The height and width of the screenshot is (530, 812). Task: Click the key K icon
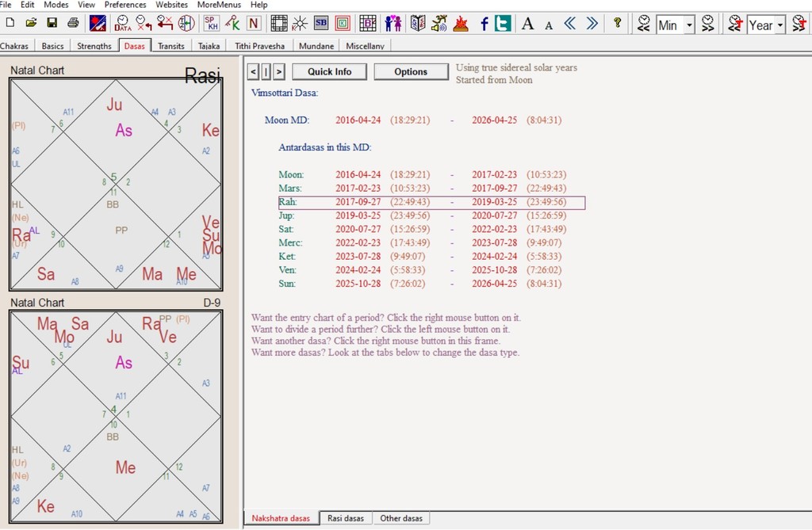coord(232,23)
